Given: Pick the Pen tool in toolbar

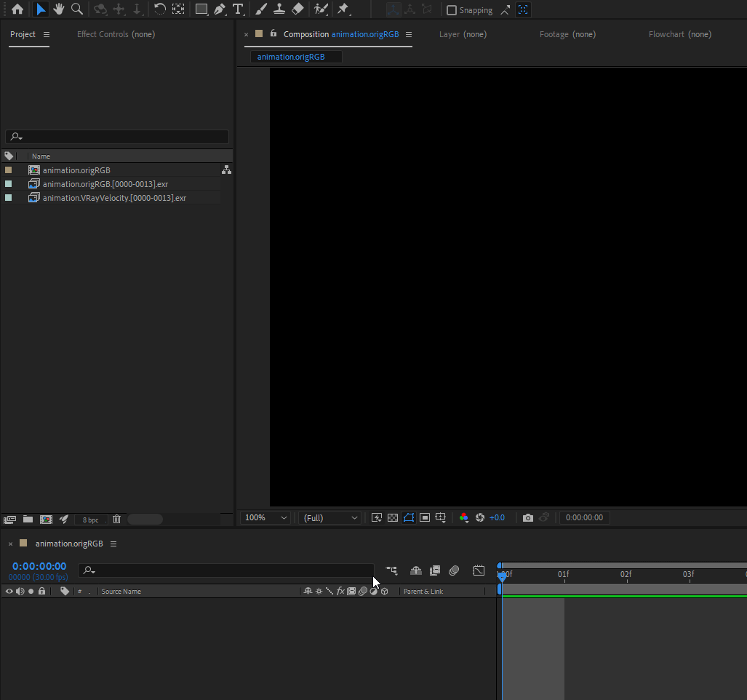Looking at the screenshot, I should (x=220, y=9).
